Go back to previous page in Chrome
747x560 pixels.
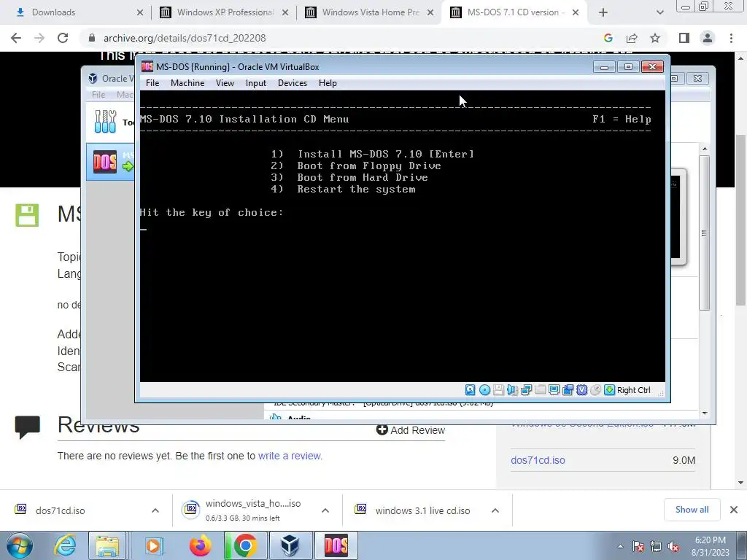[x=16, y=38]
